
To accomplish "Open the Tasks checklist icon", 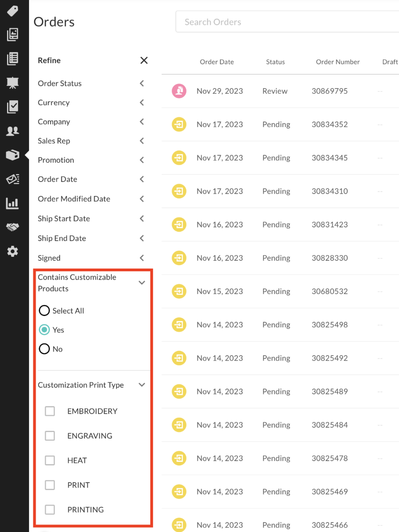I will point(13,107).
